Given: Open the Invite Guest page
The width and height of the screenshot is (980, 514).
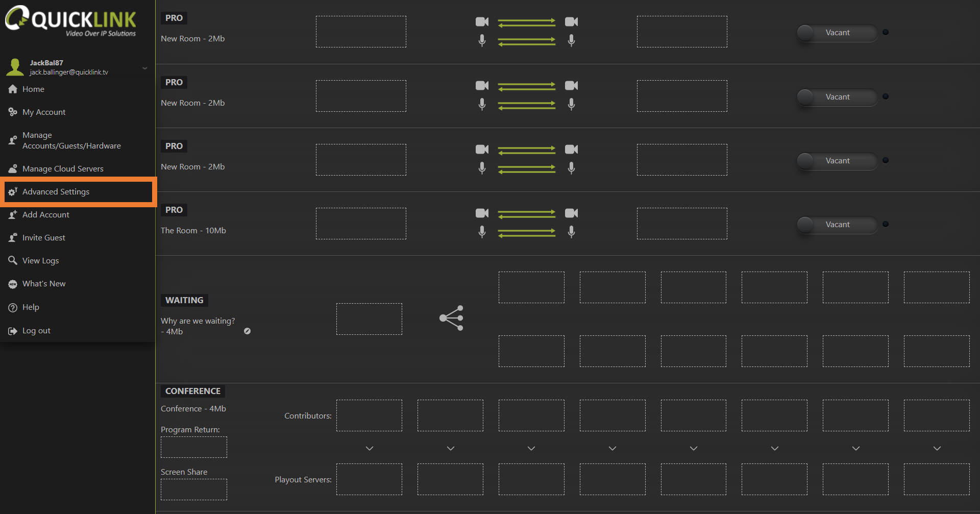Looking at the screenshot, I should point(44,238).
